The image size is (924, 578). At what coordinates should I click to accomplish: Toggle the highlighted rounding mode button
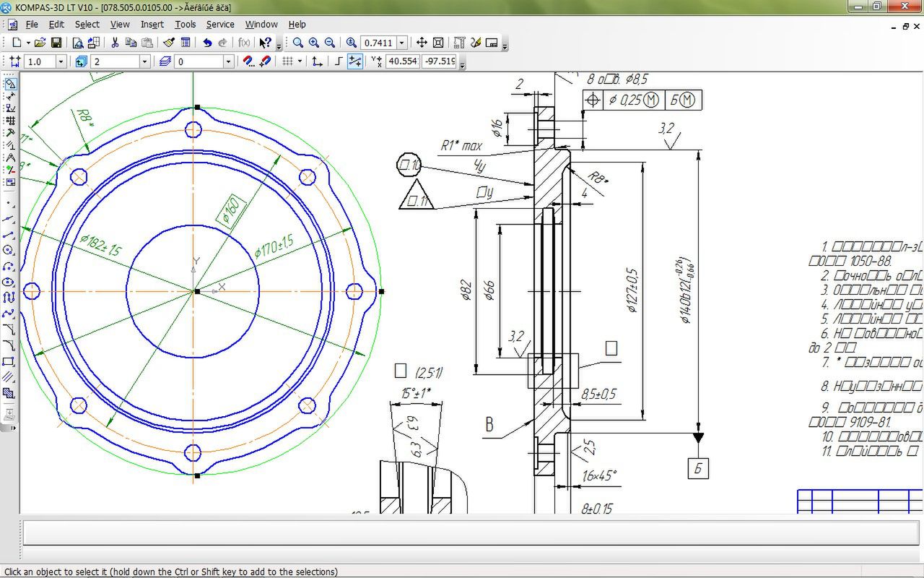click(x=355, y=61)
